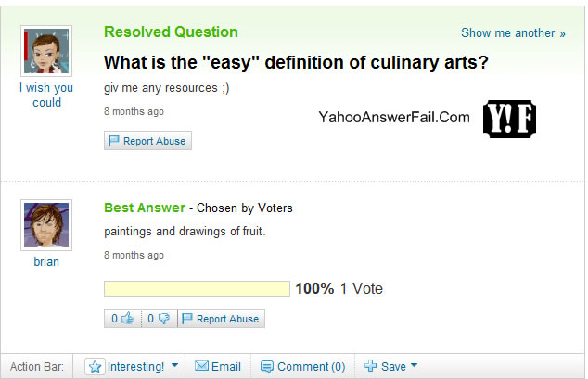Image resolution: width=588 pixels, height=379 pixels.
Task: Click the Comment speech bubble icon
Action: coord(267,366)
